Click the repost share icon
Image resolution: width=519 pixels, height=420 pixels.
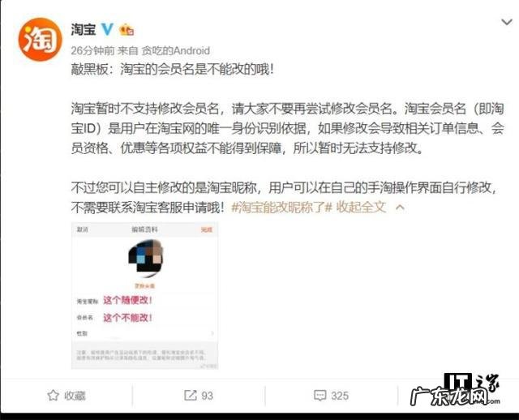[191, 395]
